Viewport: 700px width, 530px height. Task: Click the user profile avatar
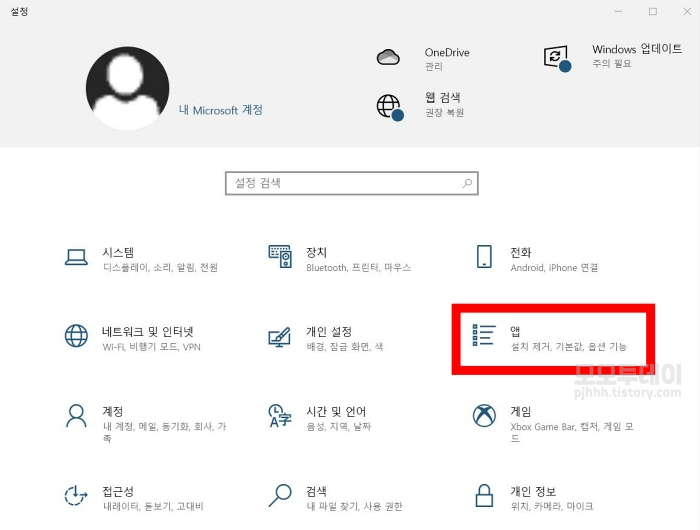(127, 88)
